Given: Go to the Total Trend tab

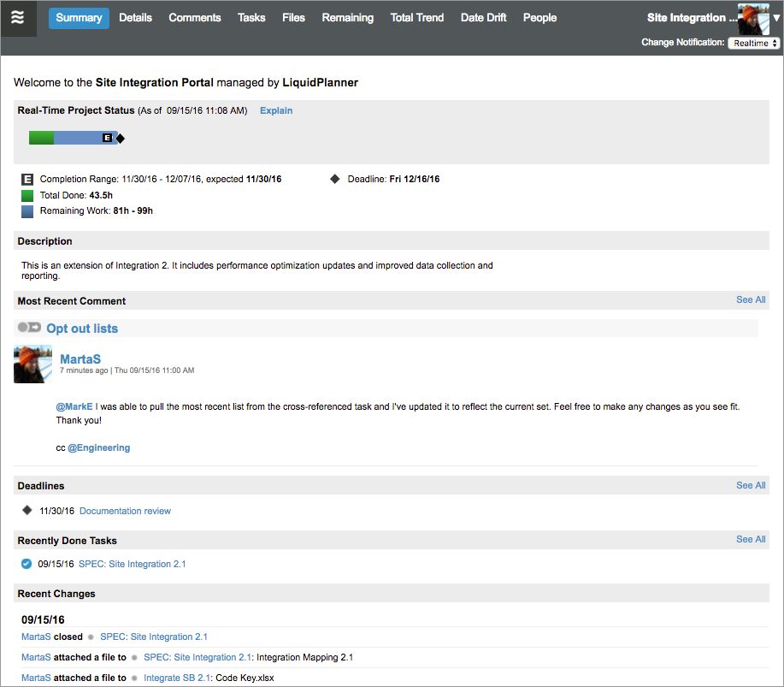Looking at the screenshot, I should 417,18.
